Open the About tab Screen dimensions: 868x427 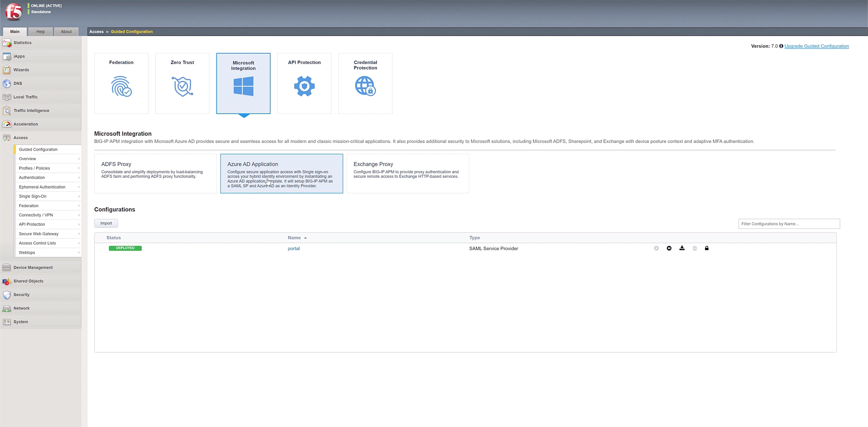click(x=66, y=32)
